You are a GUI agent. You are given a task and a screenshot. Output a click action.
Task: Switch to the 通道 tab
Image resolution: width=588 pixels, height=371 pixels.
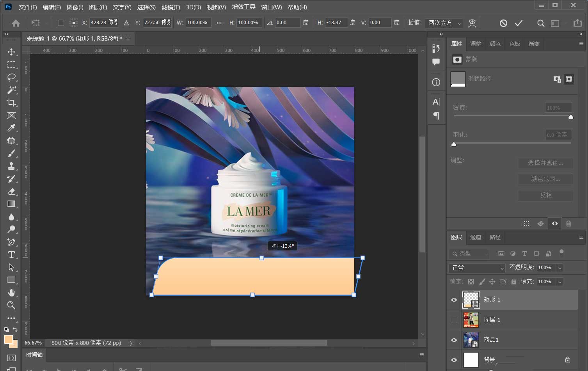pos(475,237)
